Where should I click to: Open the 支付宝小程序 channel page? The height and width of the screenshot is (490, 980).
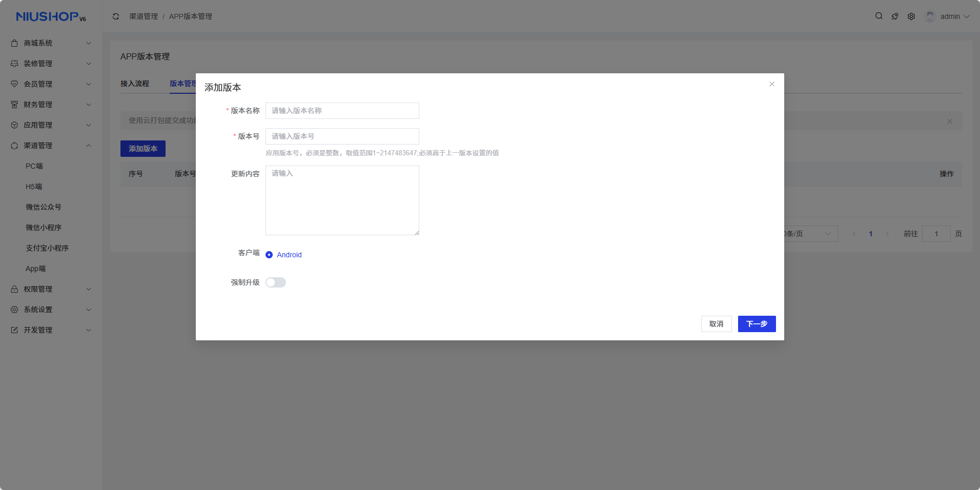[x=47, y=248]
